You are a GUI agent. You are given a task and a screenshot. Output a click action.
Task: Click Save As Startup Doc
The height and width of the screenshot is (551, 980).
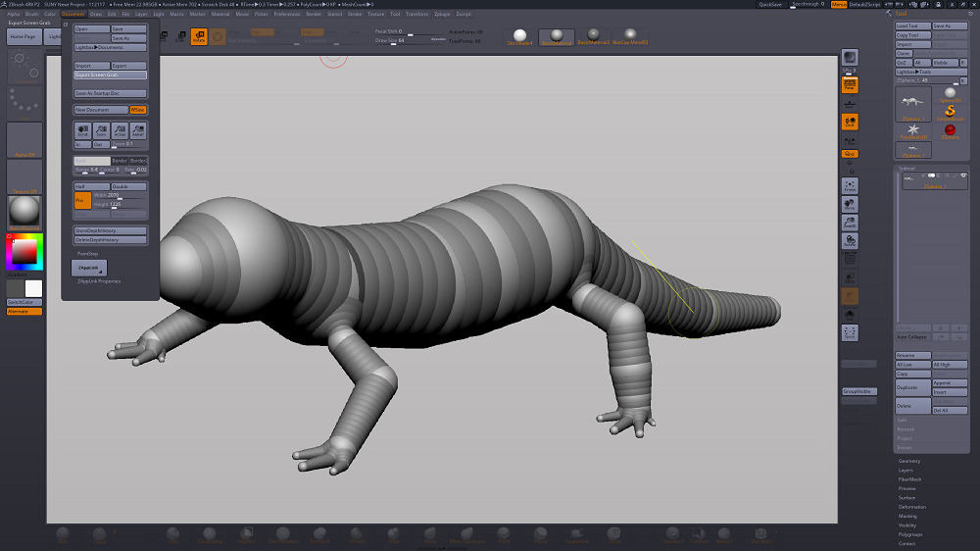[111, 93]
